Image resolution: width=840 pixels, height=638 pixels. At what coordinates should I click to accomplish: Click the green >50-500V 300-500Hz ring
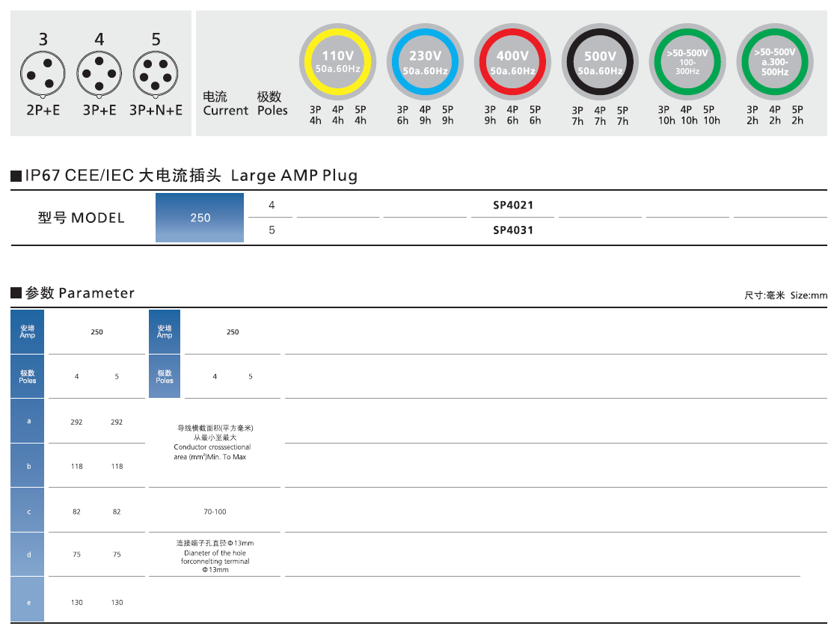(x=775, y=61)
